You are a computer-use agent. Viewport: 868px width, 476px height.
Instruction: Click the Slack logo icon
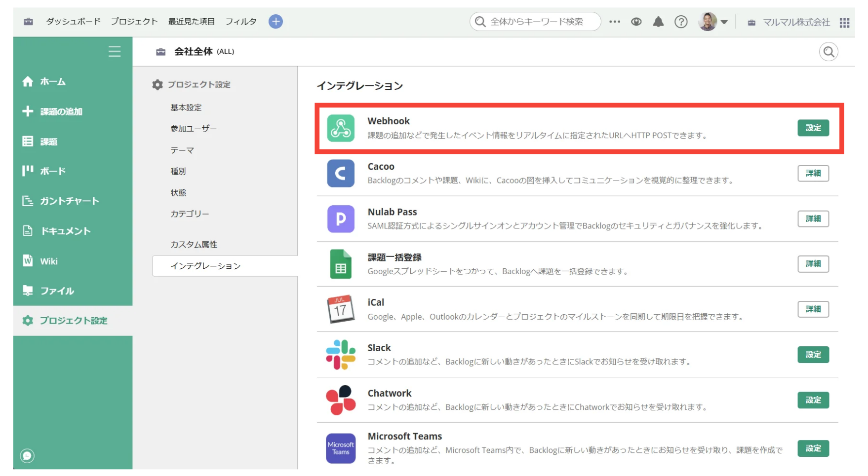click(341, 355)
